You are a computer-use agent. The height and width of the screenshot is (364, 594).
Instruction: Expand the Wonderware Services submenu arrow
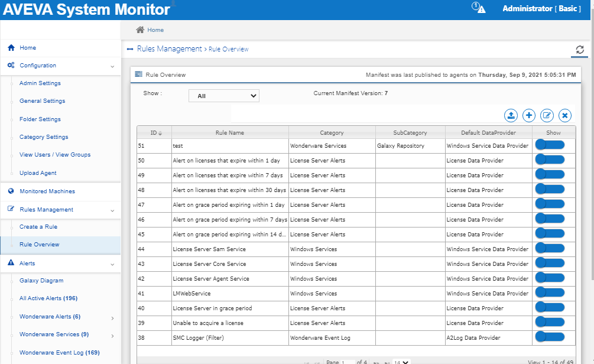coord(112,336)
